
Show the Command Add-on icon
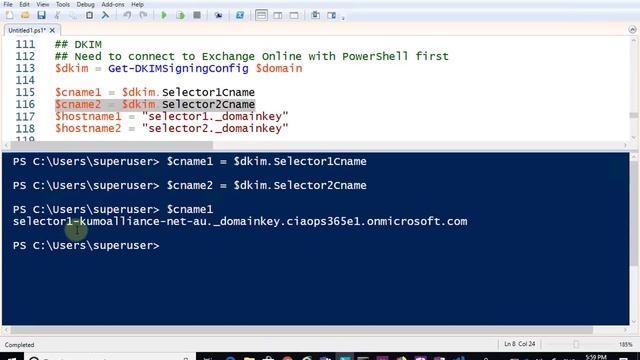331,16
